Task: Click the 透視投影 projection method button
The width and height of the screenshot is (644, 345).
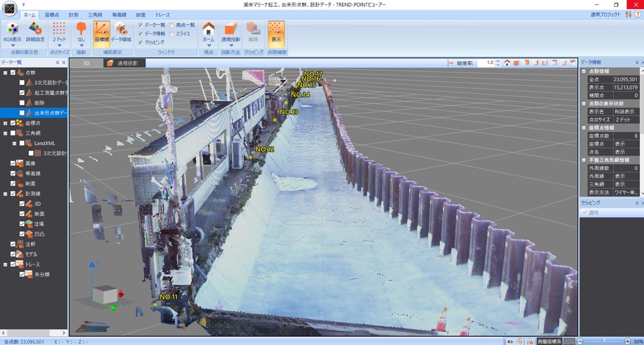Action: coord(230,32)
